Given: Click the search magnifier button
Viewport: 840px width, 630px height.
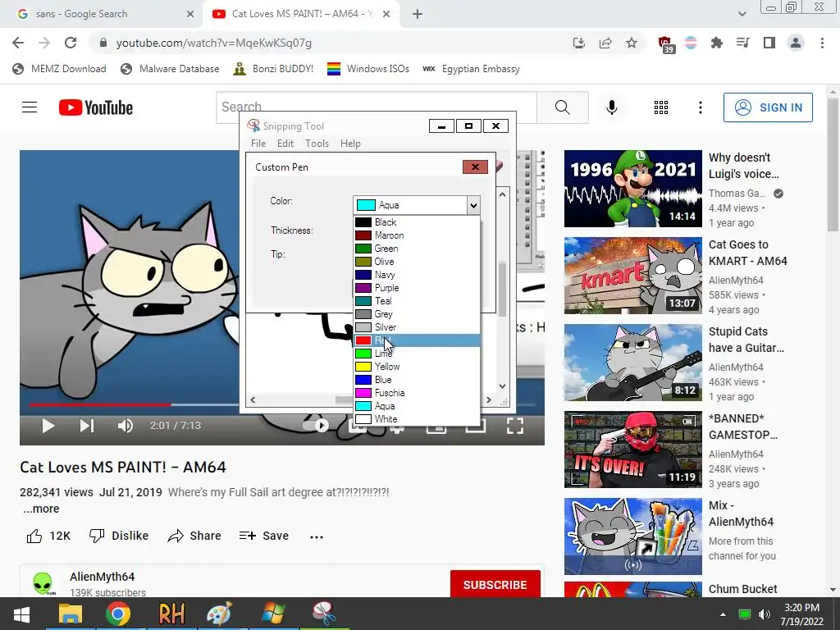Looking at the screenshot, I should coord(563,107).
